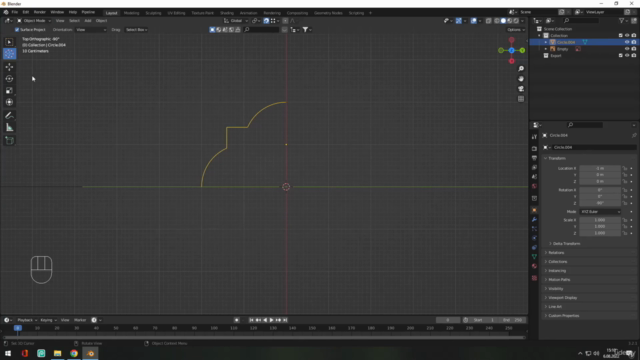Open the timeline Playback popover
640x360 pixels.
tap(27, 320)
